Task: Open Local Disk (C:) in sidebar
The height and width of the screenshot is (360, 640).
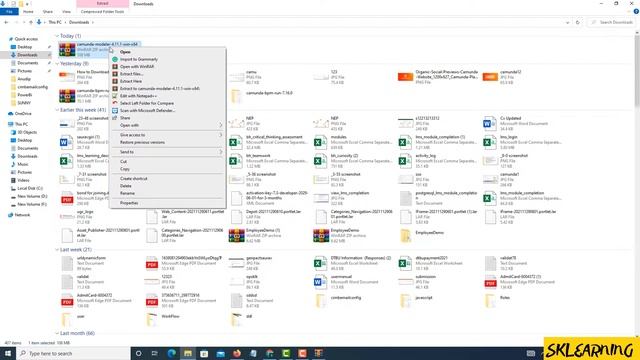Action: pyautogui.click(x=29, y=188)
